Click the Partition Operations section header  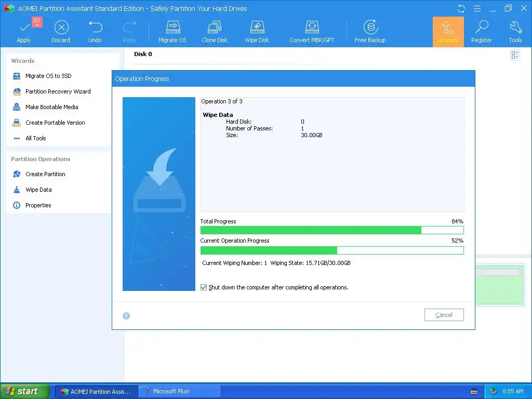point(41,159)
